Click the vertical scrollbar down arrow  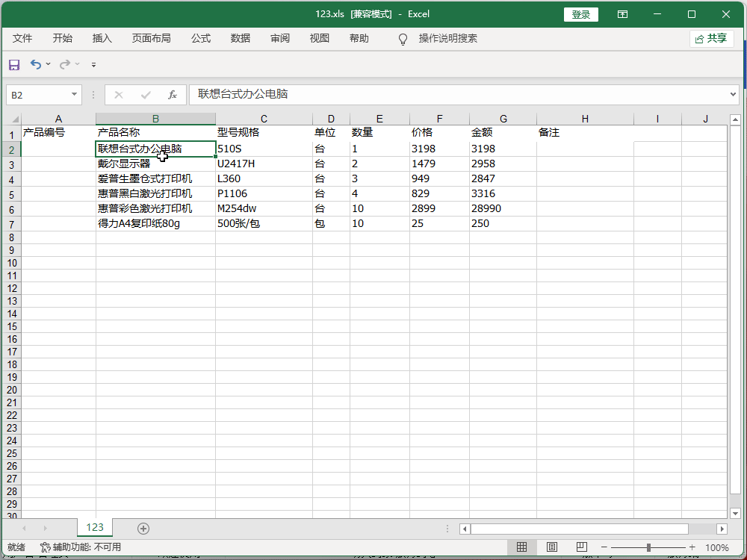735,514
